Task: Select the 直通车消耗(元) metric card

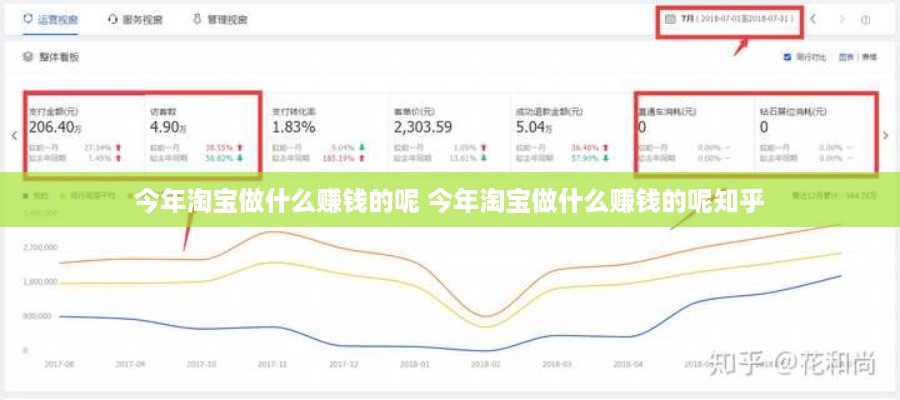Action: tap(694, 133)
